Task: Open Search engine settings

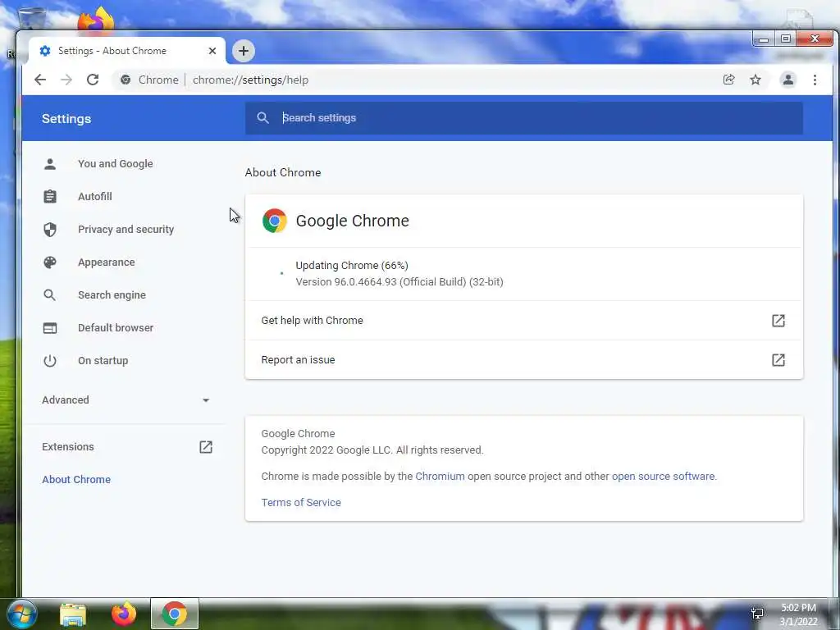Action: pyautogui.click(x=112, y=295)
